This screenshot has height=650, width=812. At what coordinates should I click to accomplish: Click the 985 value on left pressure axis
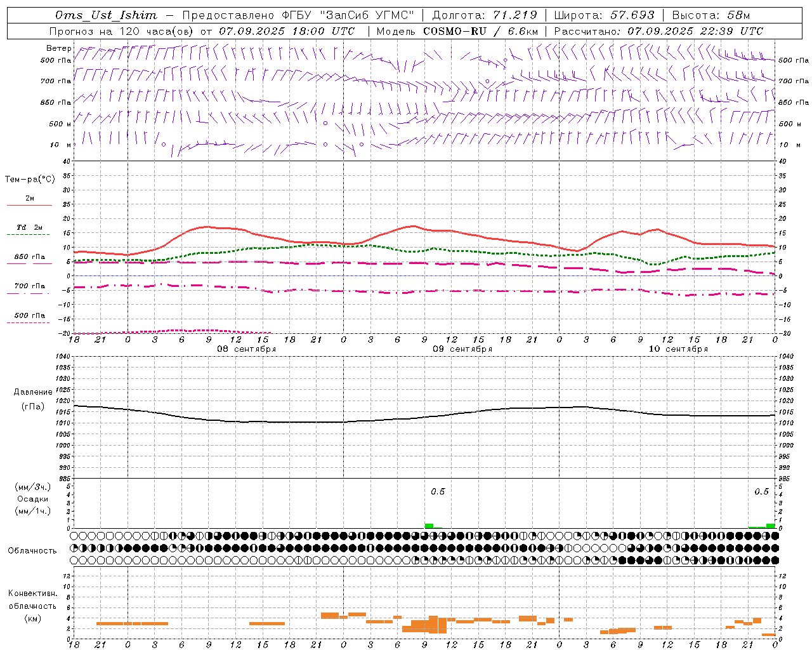point(63,479)
